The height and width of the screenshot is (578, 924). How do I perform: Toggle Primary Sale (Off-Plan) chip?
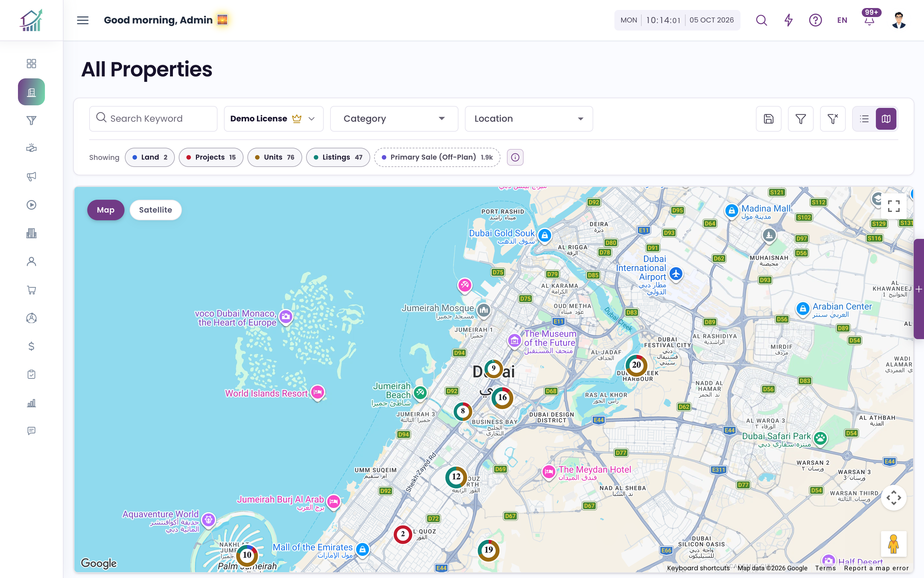tap(437, 157)
